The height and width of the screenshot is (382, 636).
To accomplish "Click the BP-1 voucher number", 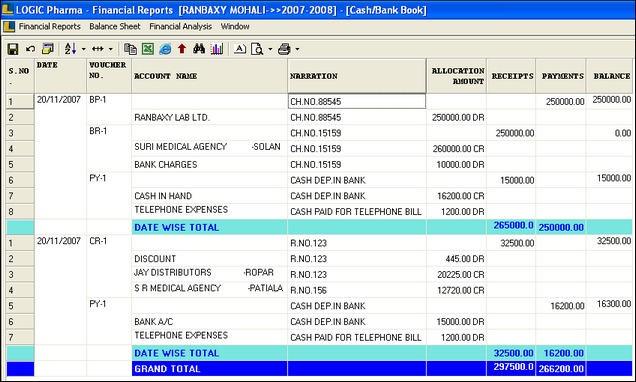I will coord(98,99).
